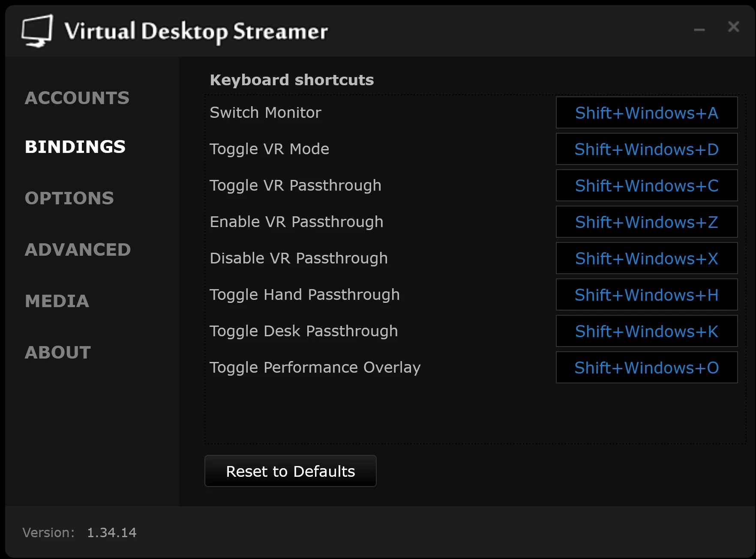756x559 pixels.
Task: Select the Bindings tab
Action: click(75, 147)
